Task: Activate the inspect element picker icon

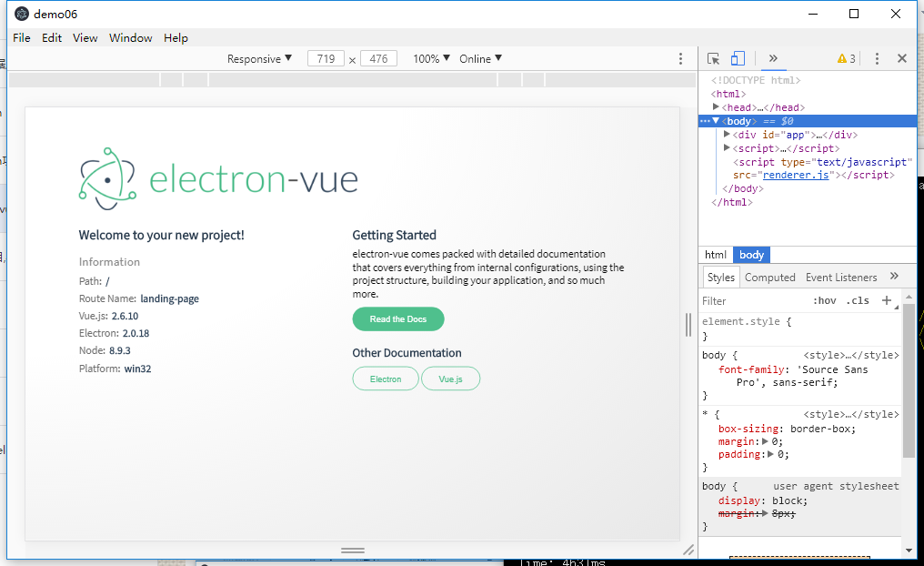Action: 714,58
